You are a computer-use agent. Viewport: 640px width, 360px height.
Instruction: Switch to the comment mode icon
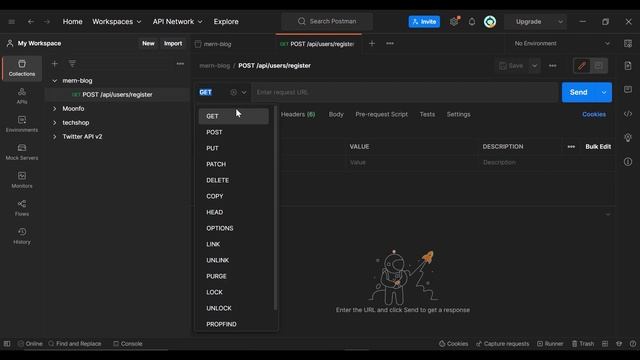coord(598,66)
